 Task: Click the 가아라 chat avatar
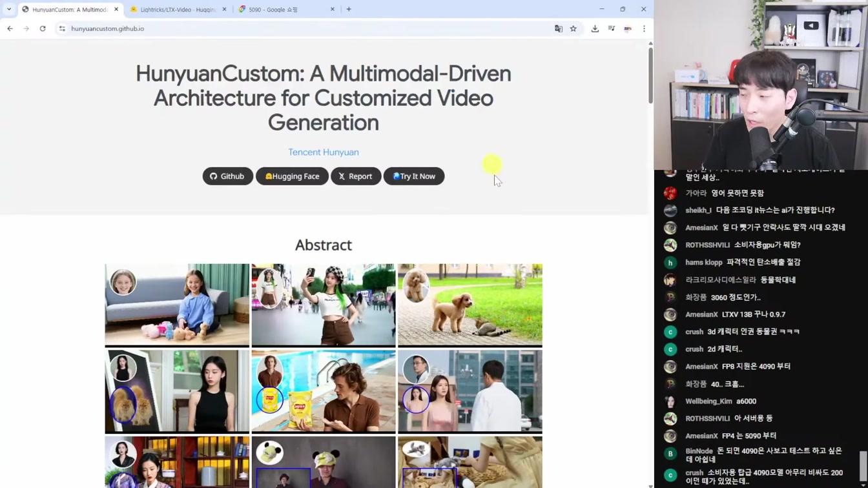coord(670,193)
